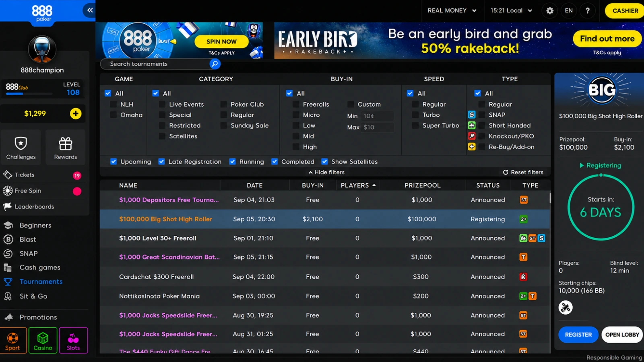Image resolution: width=644 pixels, height=362 pixels.
Task: Uncheck the Upcoming status filter
Action: point(114,162)
